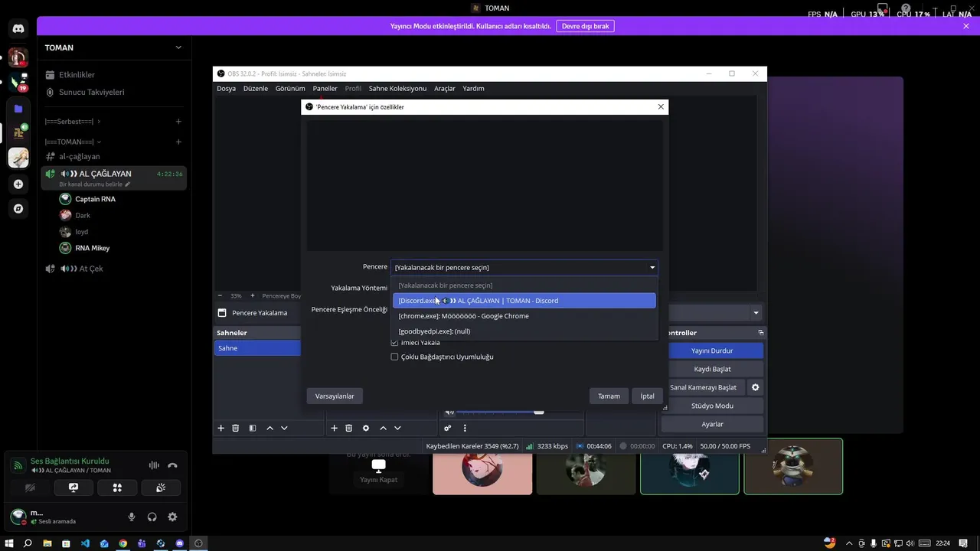The width and height of the screenshot is (980, 551).
Task: Click Discord screen share icon button
Action: coord(73,487)
